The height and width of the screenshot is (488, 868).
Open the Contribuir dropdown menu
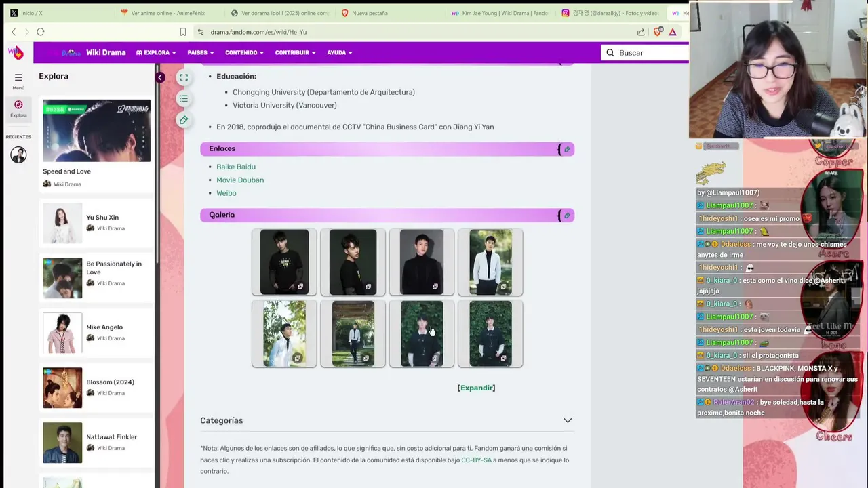295,53
